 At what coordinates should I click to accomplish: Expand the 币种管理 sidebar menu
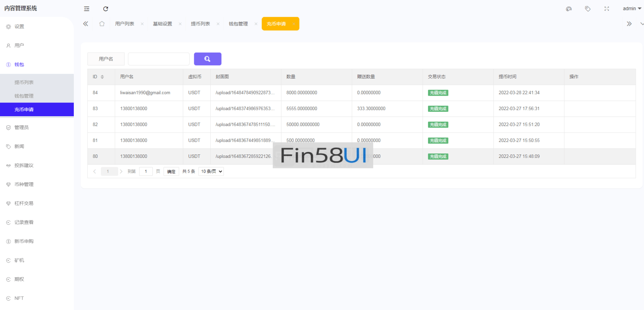[24, 184]
